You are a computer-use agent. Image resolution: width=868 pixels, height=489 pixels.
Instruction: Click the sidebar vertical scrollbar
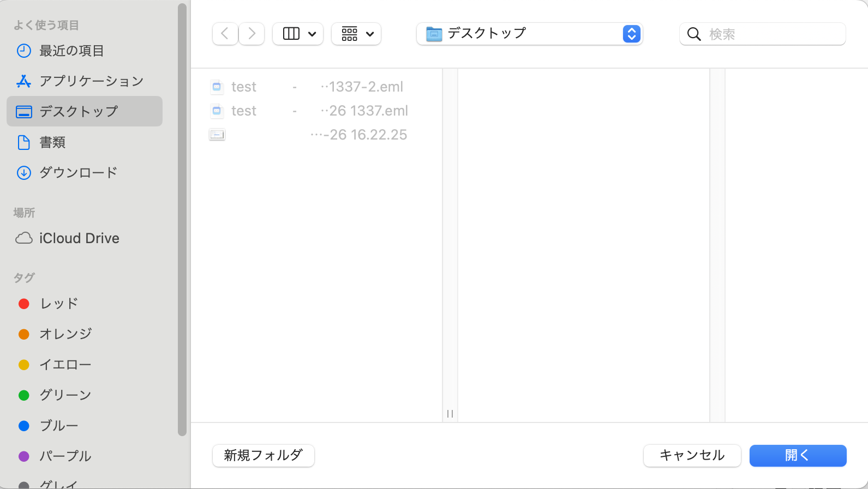[x=182, y=220]
